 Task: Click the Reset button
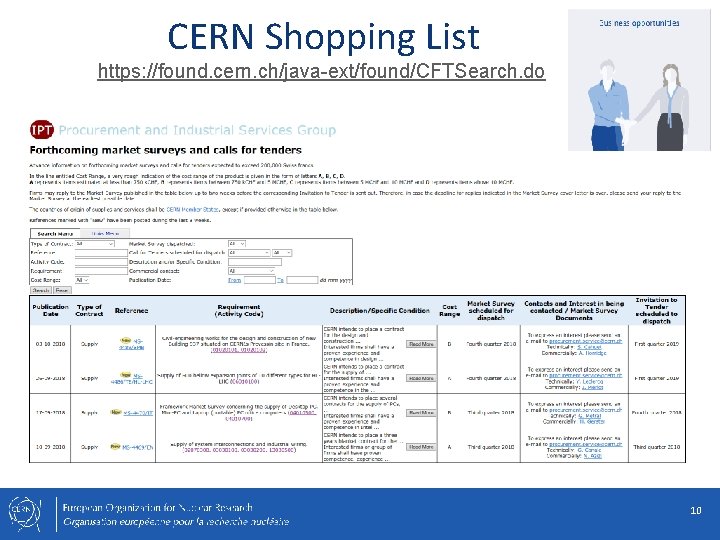62,290
